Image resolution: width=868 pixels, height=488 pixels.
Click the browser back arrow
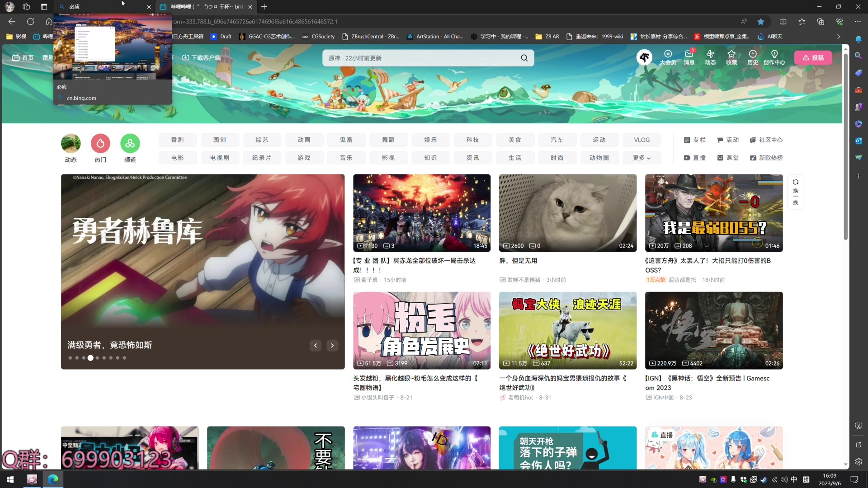coord(12,22)
